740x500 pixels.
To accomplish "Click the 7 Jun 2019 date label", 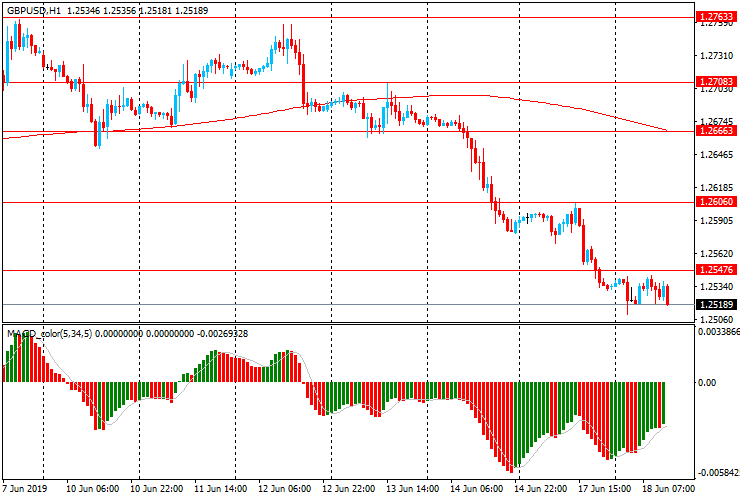I will pos(25,488).
